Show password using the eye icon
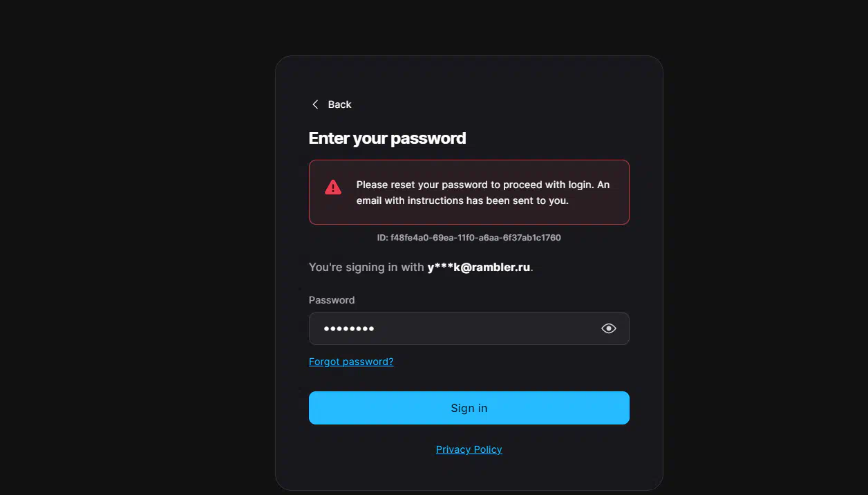This screenshot has width=868, height=495. [x=608, y=328]
